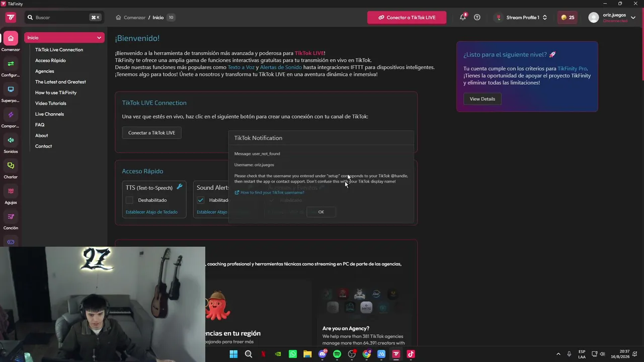This screenshot has width=644, height=362.
Task: Click the ESP LAA language indicator
Action: [x=582, y=354]
